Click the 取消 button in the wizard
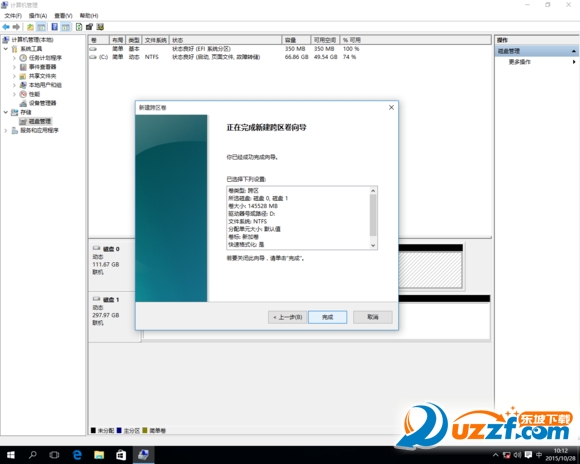580x464 pixels. 372,317
